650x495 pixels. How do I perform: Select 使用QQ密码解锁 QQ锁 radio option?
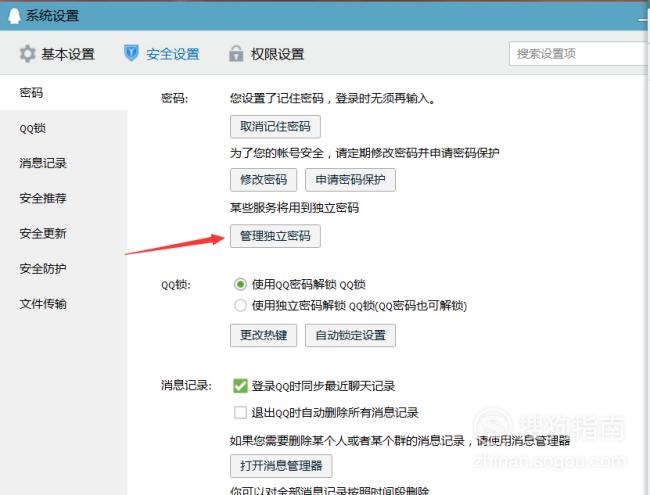[240, 284]
